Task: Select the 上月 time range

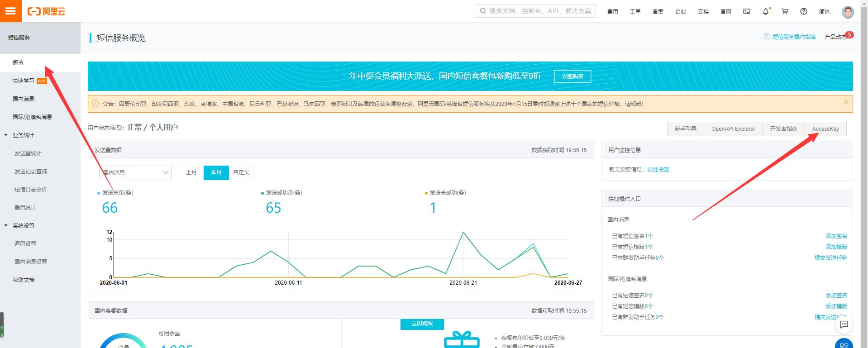Action: tap(191, 172)
